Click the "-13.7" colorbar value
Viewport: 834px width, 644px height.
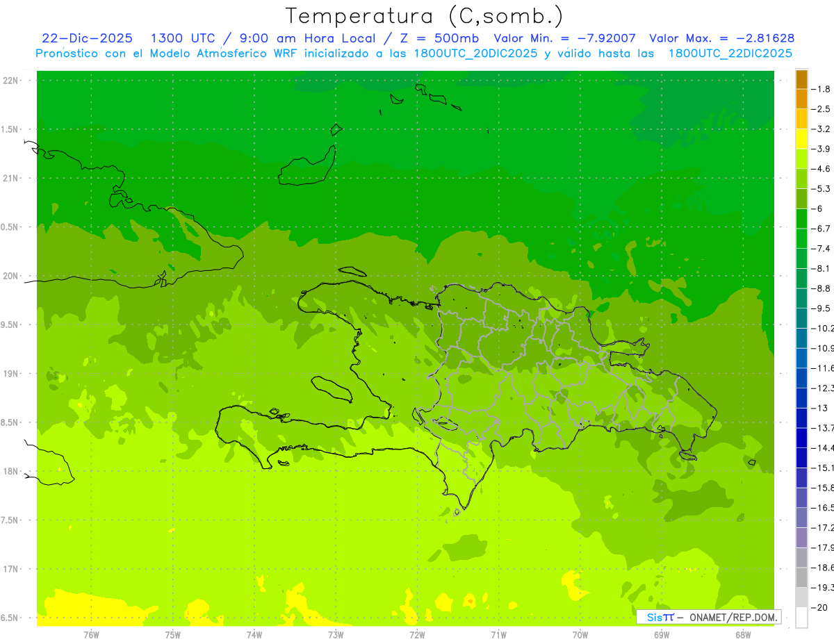[x=823, y=427]
